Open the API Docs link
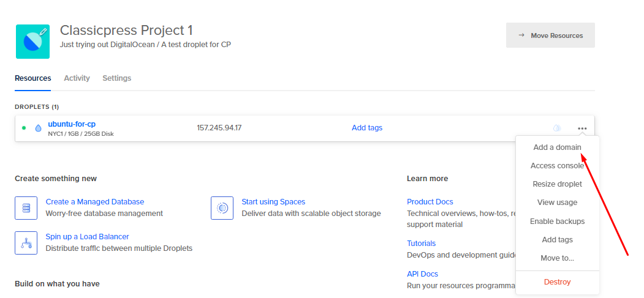This screenshot has height=298, width=644. [x=422, y=274]
